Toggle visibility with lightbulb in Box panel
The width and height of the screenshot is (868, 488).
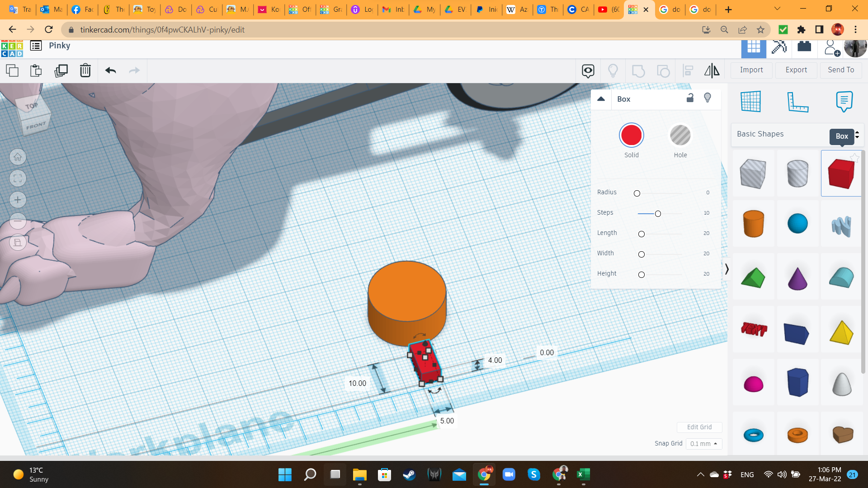[708, 98]
